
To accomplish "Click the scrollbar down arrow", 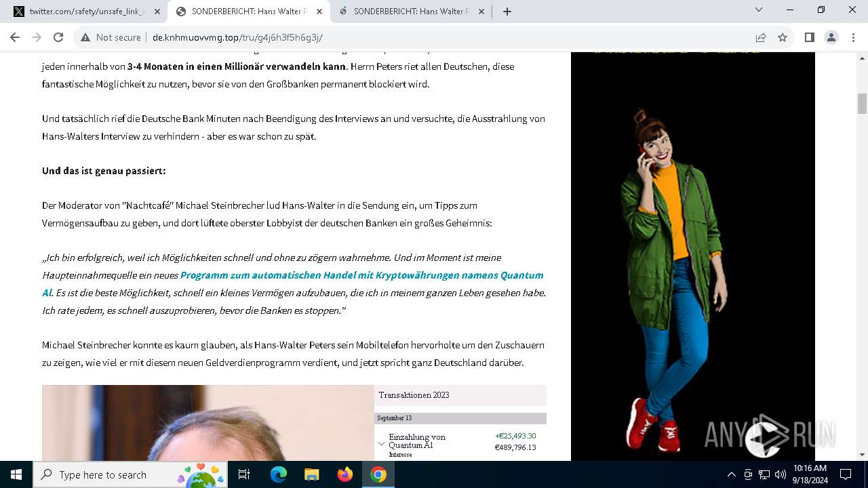I will pos(862,455).
